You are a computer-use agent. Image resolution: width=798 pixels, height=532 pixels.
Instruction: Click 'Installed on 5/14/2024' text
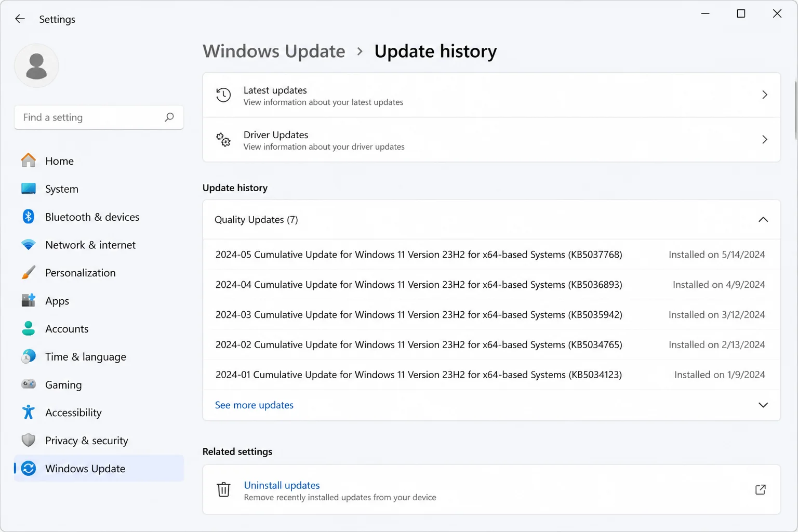tap(716, 255)
